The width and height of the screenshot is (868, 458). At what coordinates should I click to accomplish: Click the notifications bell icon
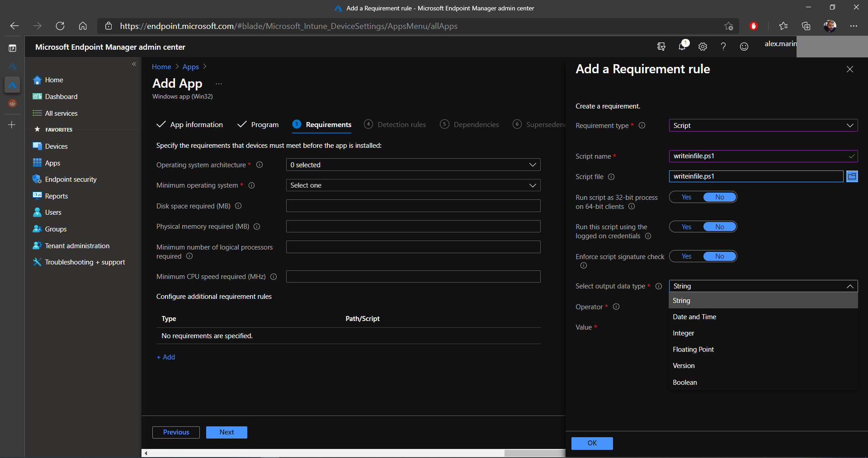click(x=682, y=46)
